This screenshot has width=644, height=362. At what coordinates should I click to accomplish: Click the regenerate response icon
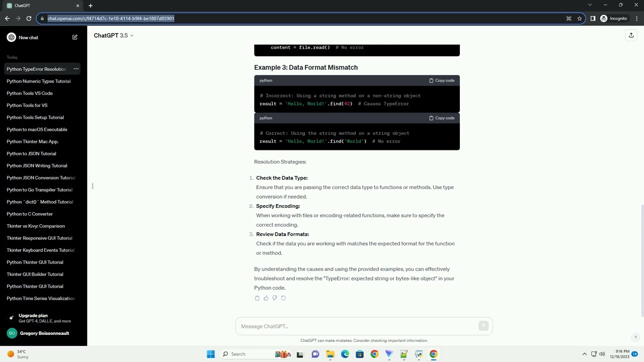(283, 298)
